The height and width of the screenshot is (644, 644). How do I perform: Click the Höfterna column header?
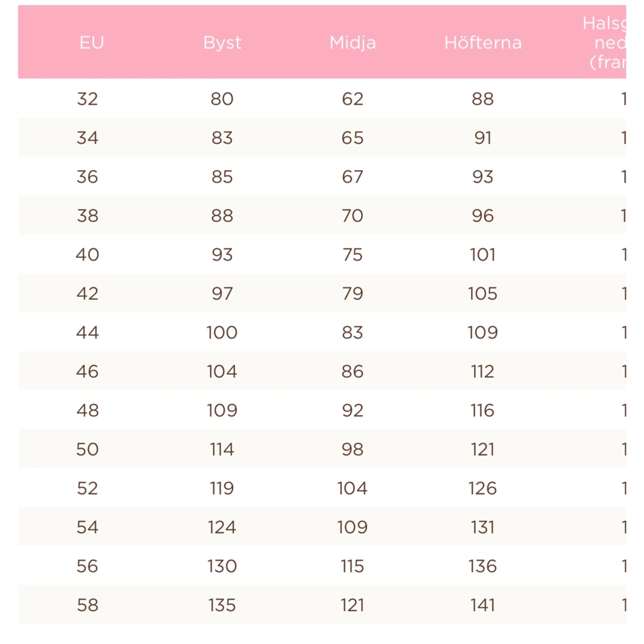(483, 42)
